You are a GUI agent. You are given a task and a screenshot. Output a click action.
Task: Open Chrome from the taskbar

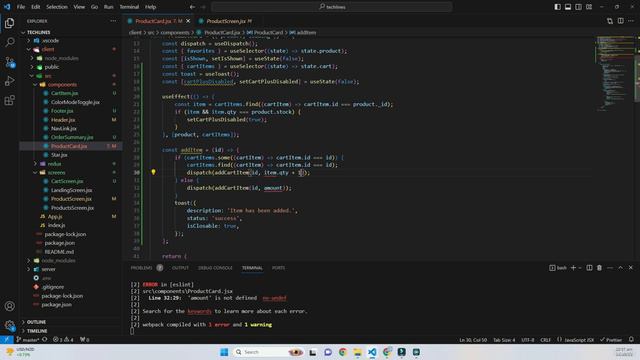point(342,352)
